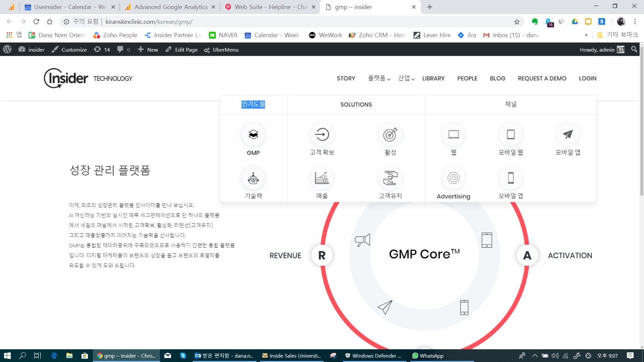Select the 모바일 앱 paper plane icon
The image size is (644, 362).
click(568, 134)
